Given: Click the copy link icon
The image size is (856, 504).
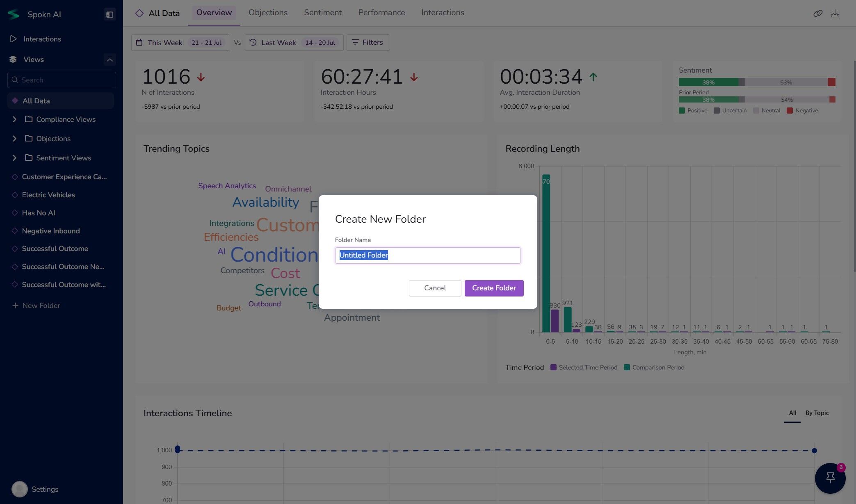Looking at the screenshot, I should point(817,14).
